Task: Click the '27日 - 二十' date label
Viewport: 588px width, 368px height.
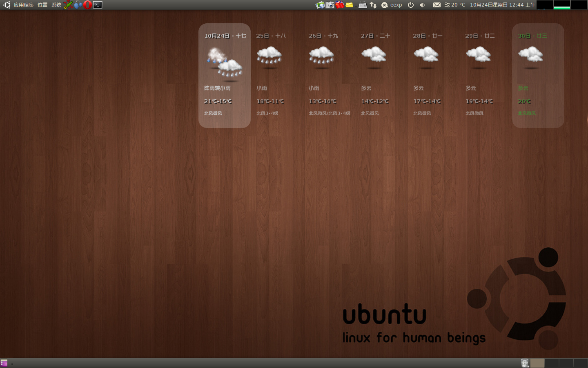Action: (376, 36)
